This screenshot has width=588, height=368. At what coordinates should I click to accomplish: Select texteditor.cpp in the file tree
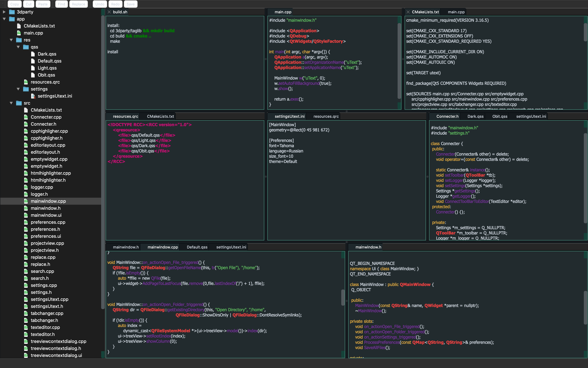pyautogui.click(x=45, y=327)
